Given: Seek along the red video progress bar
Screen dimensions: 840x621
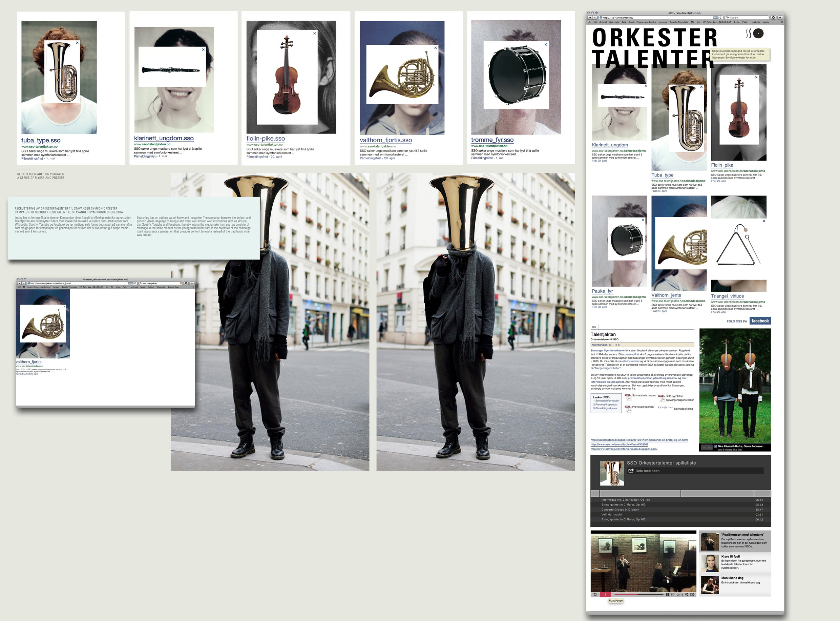Looking at the screenshot, I should click(639, 594).
